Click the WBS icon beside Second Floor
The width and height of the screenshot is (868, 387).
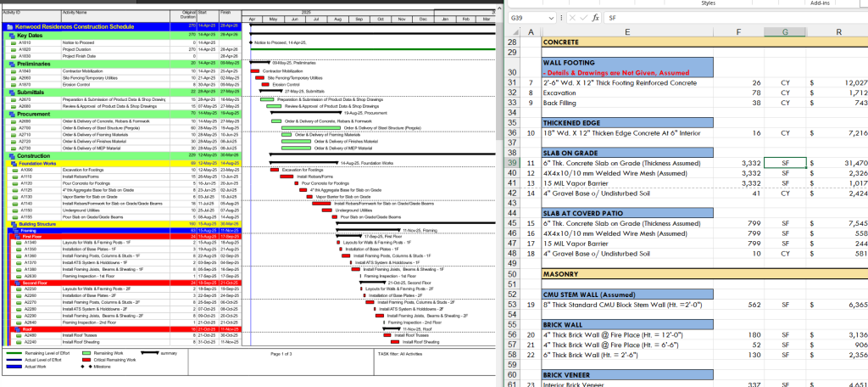point(19,283)
